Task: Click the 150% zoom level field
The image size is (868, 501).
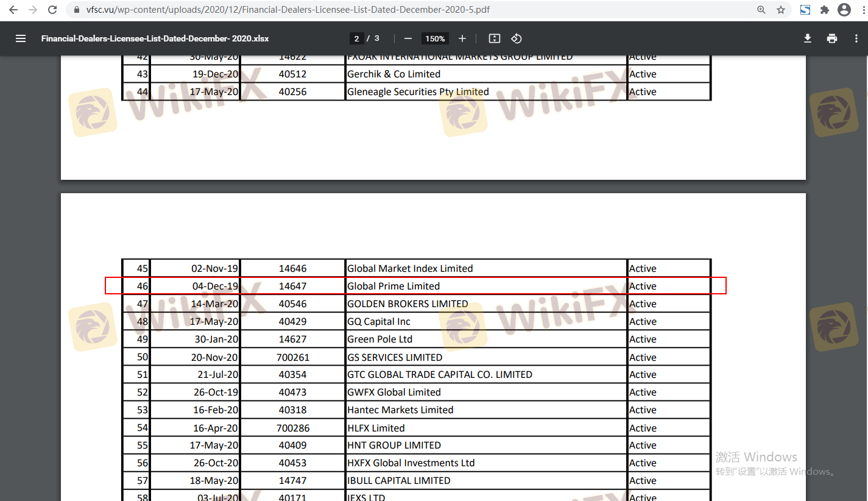Action: pyautogui.click(x=435, y=38)
